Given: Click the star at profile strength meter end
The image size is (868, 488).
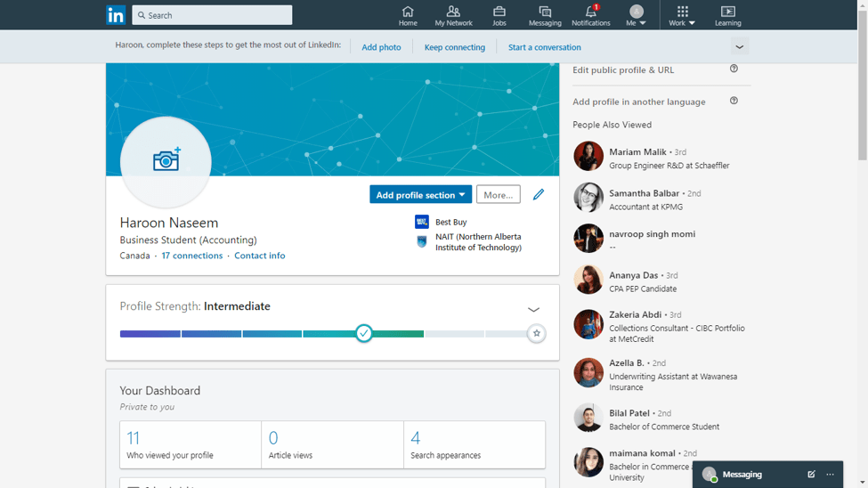Looking at the screenshot, I should (x=536, y=333).
